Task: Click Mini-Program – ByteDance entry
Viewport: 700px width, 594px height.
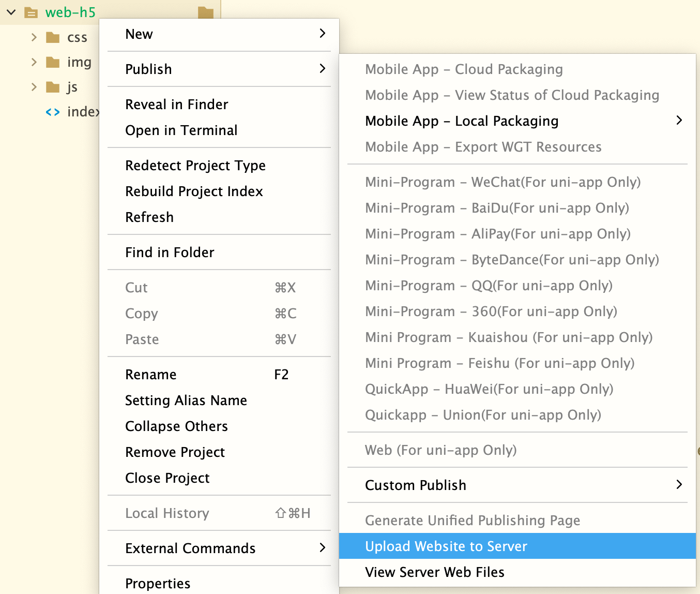Action: pos(518,260)
